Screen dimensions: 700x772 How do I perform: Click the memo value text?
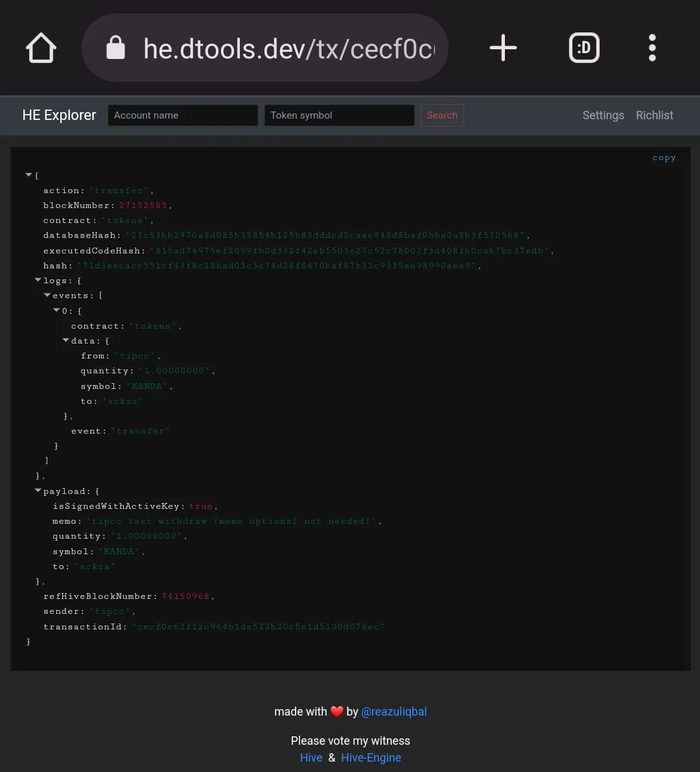click(231, 521)
